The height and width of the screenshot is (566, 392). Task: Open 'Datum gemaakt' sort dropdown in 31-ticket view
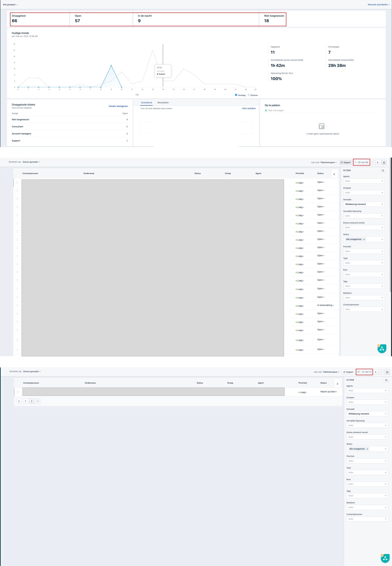(32, 371)
